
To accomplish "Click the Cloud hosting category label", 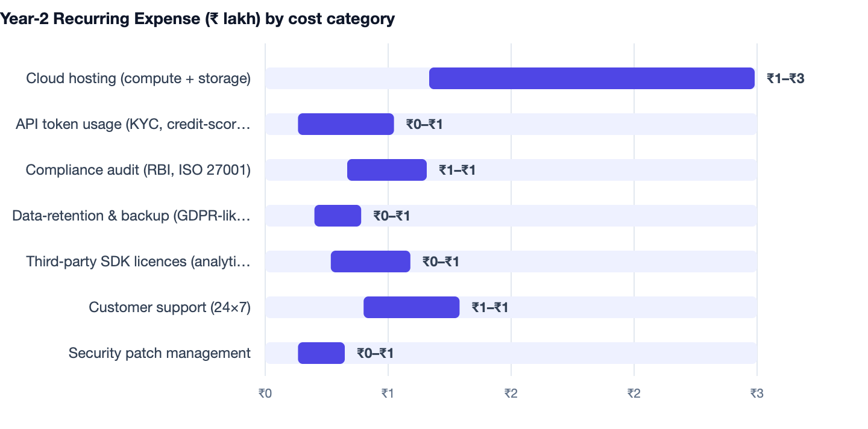I will [x=139, y=78].
